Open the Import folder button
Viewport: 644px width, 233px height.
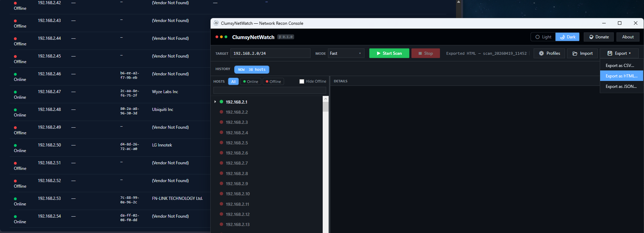(x=582, y=53)
